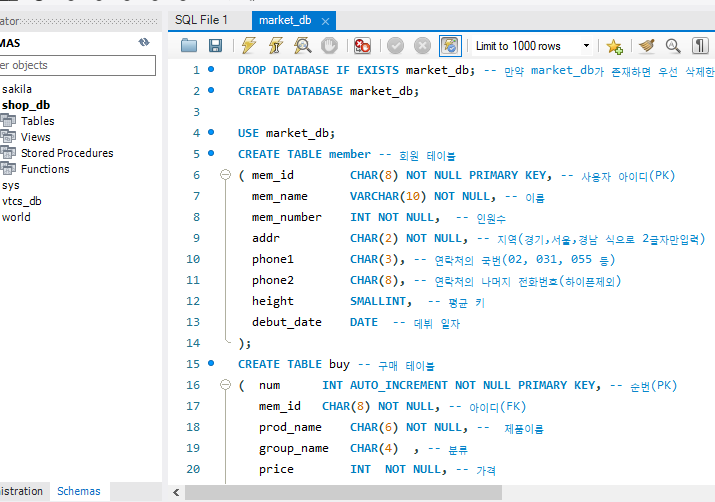The image size is (715, 502).
Task: Click statement marker dot on line 2
Action: point(211,90)
